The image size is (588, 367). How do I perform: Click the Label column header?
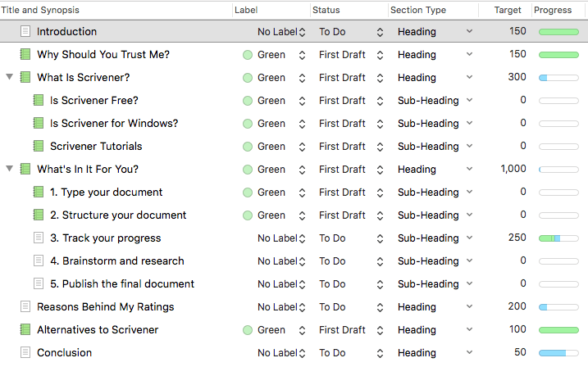[246, 10]
